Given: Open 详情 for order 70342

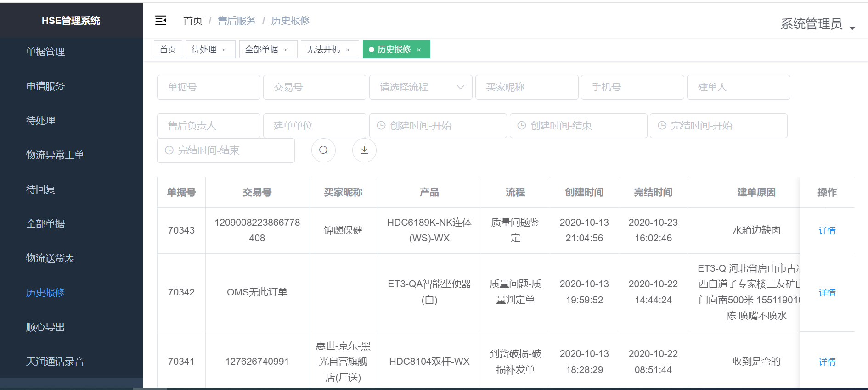Looking at the screenshot, I should tap(827, 293).
